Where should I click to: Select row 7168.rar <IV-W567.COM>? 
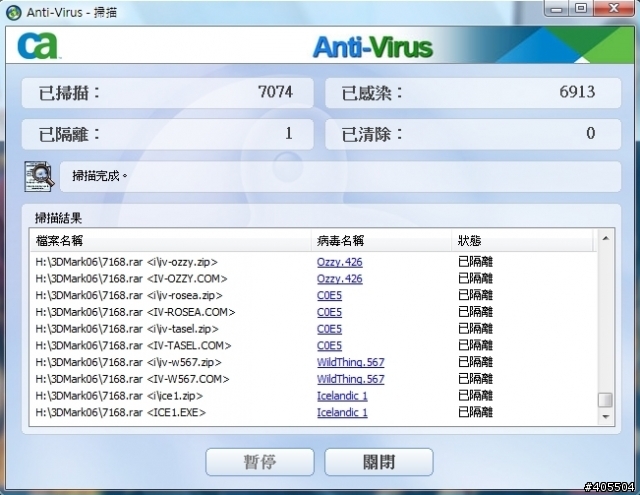[x=313, y=379]
